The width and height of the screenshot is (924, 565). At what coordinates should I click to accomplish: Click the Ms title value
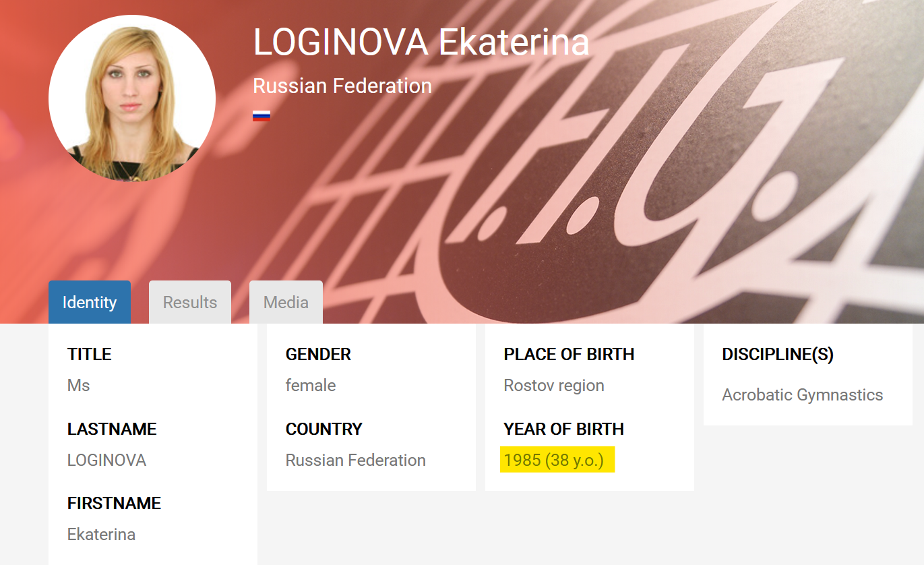[79, 386]
